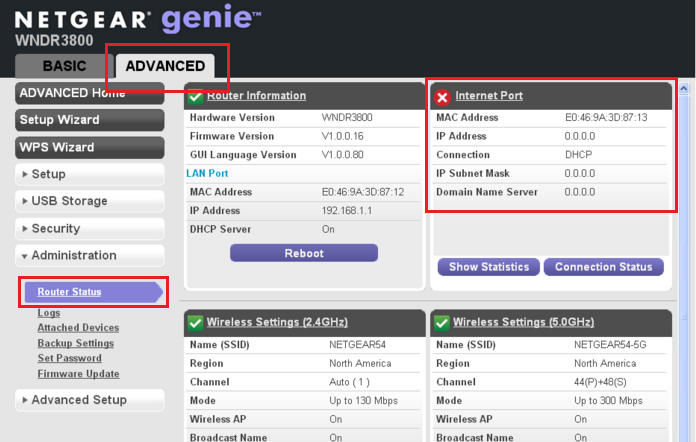Open the Logs page
Screen dimensions: 696x442
(x=49, y=313)
